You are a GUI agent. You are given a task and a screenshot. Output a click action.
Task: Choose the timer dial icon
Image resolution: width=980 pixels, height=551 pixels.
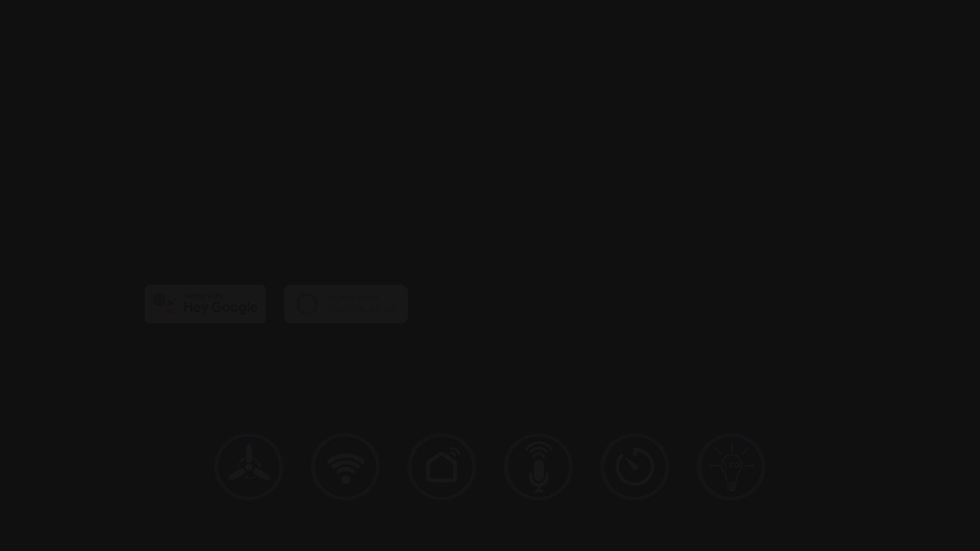pos(634,466)
